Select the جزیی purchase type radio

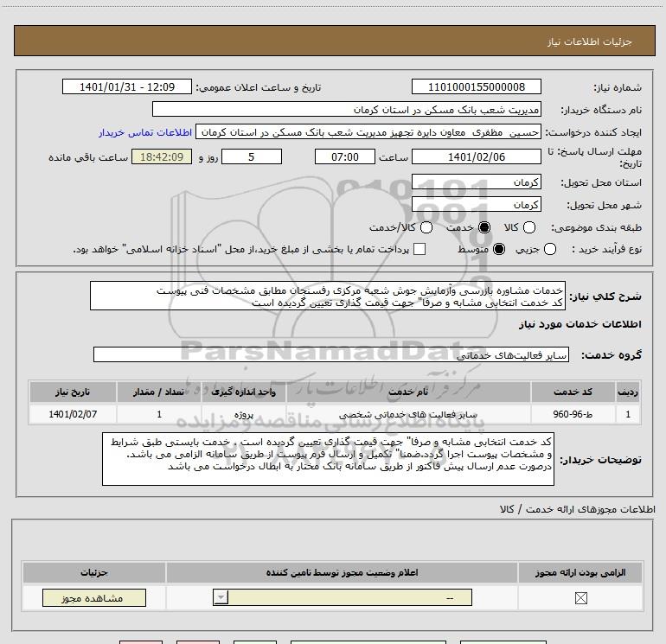549,249
